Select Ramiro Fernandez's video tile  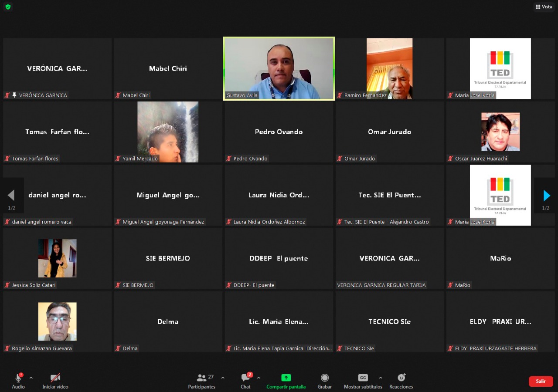(x=389, y=68)
